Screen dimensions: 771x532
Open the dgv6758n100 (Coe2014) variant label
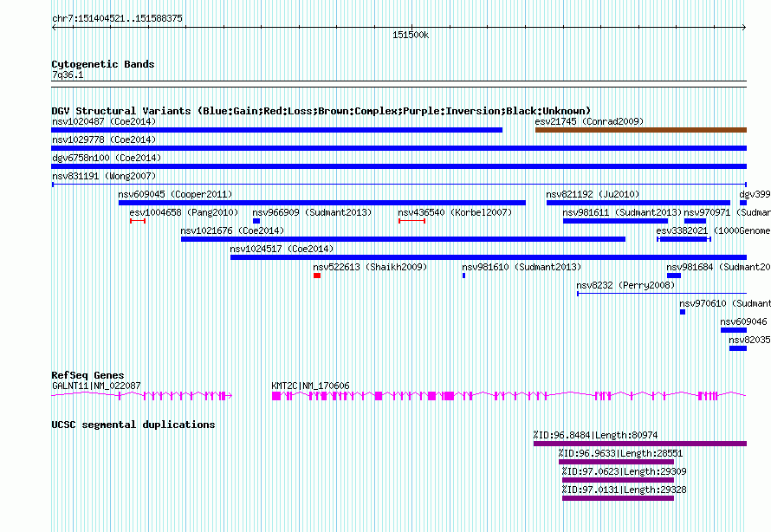point(107,158)
